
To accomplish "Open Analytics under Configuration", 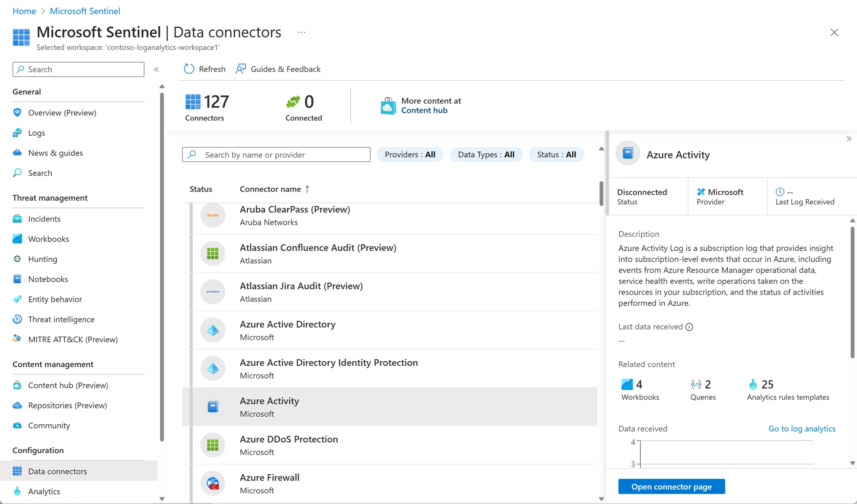I will click(x=44, y=491).
